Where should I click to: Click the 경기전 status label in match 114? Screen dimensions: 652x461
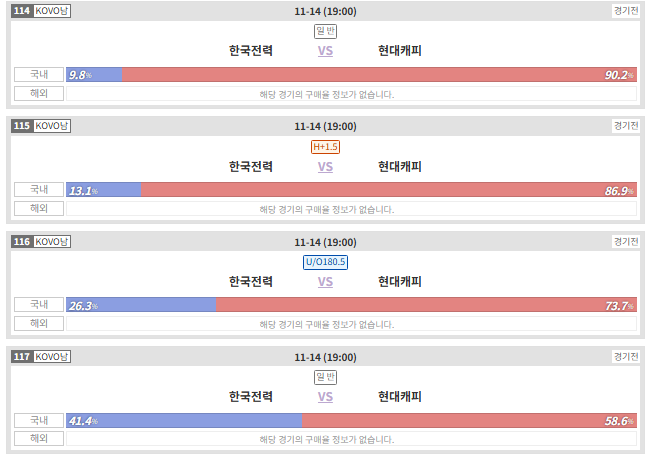coord(626,11)
